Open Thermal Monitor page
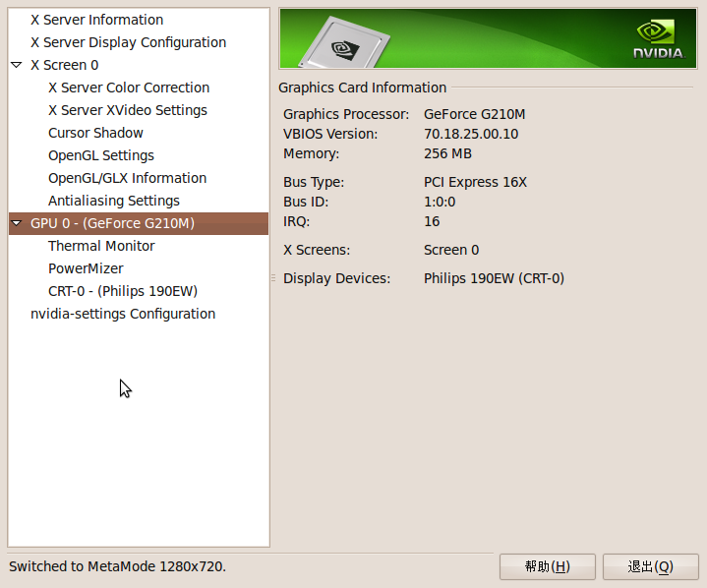The height and width of the screenshot is (588, 707). [x=101, y=246]
